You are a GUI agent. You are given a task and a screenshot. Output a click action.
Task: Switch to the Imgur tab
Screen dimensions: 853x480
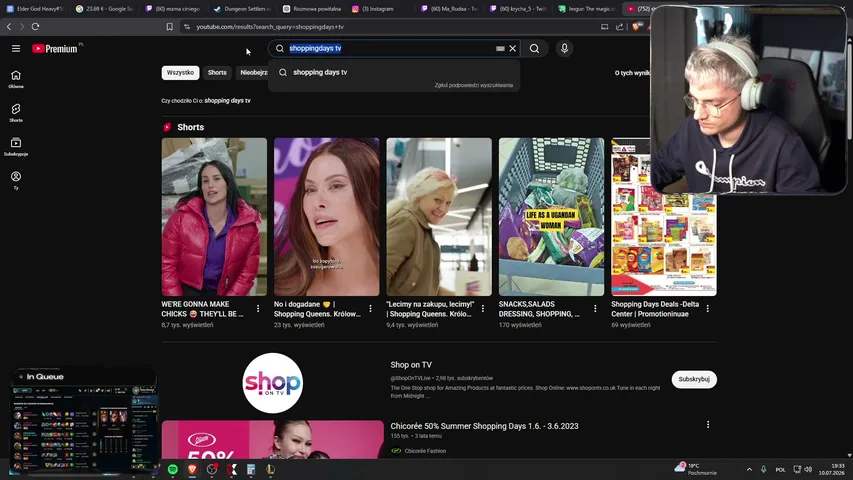pos(588,9)
